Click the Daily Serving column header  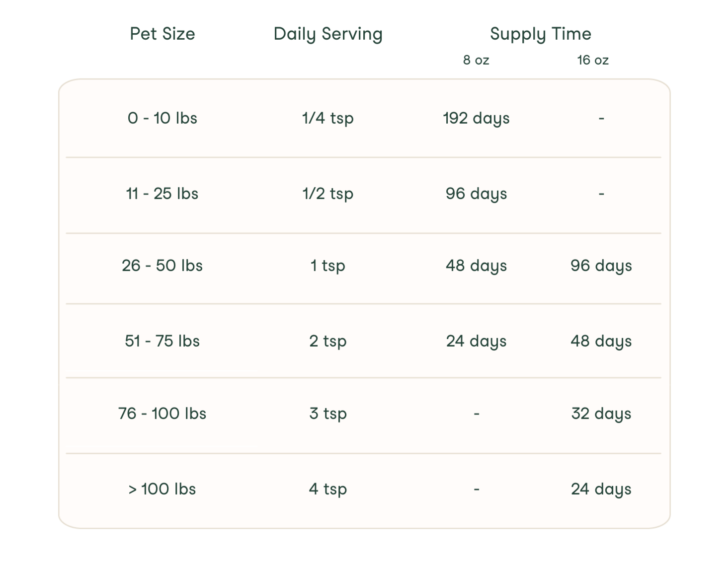[328, 34]
